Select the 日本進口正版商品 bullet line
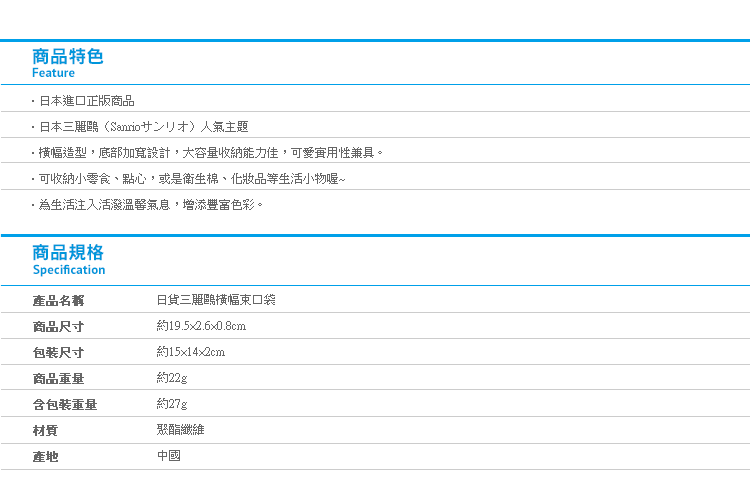This screenshot has height=496, width=750. click(86, 101)
